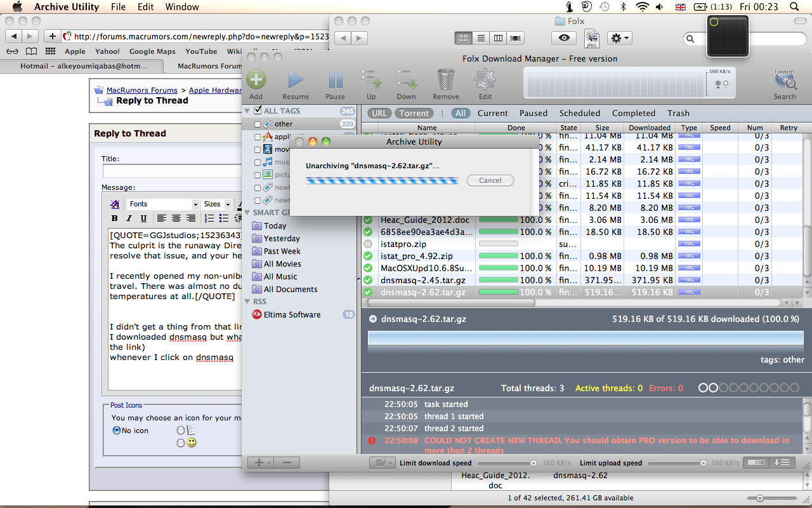The width and height of the screenshot is (812, 508).
Task: Open Archive Utility Edit menu
Action: coord(146,7)
